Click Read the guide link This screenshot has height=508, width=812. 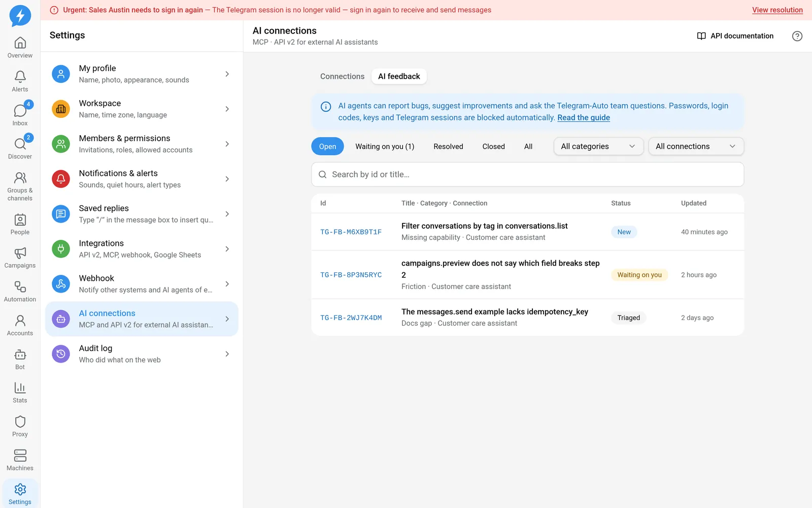coord(584,117)
